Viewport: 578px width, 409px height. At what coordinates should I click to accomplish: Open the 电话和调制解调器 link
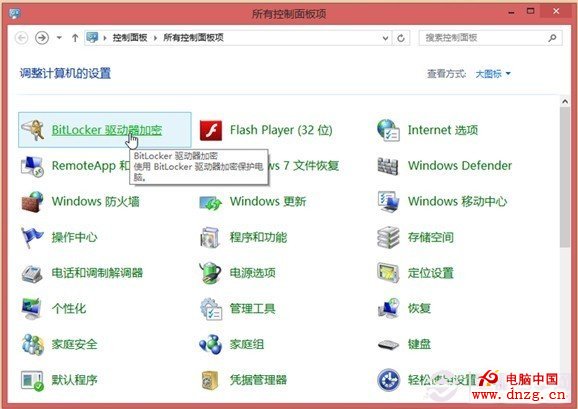click(97, 273)
